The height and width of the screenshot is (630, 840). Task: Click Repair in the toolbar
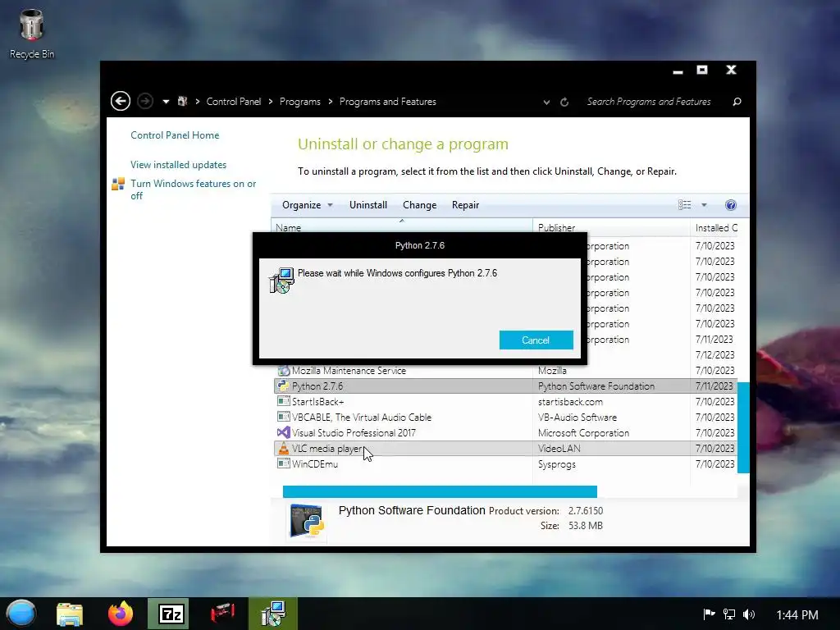tap(466, 205)
